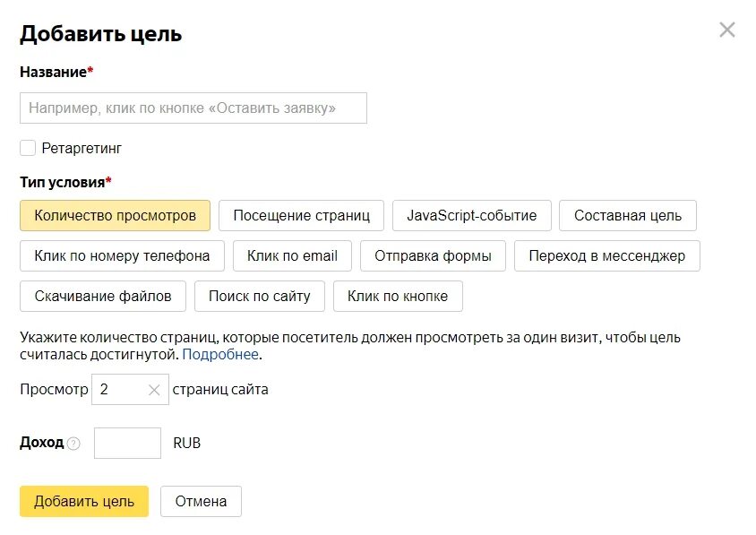
Task: Close the Добавить цель dialog
Action: [726, 30]
